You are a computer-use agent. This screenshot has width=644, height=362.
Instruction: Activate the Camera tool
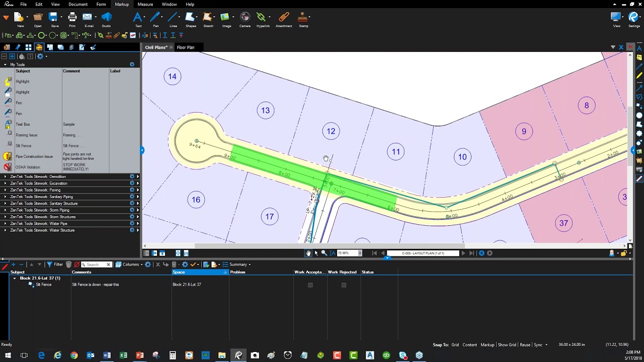245,19
